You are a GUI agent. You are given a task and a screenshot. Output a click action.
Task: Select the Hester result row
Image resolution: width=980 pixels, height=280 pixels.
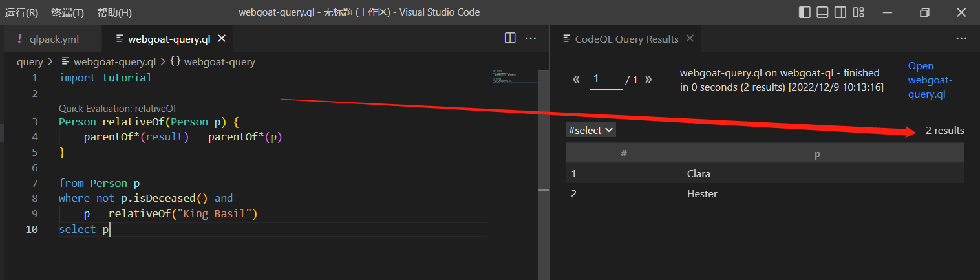tap(765, 194)
